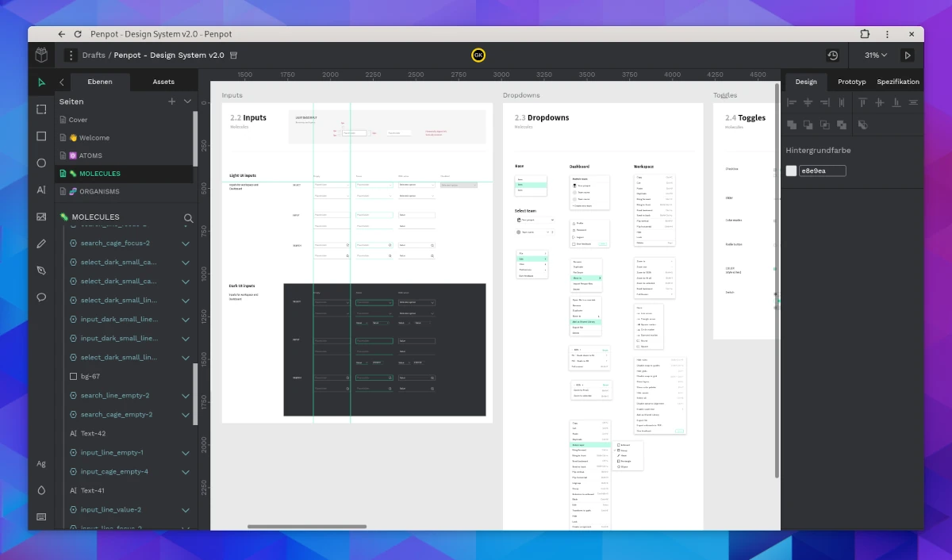Expand search_cage_empty-2 layer

(186, 414)
